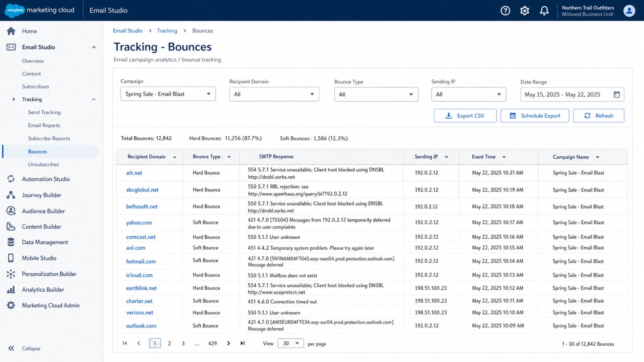Open the Recipient Domain filter dropdown
Image resolution: width=644 pixels, height=362 pixels.
pos(274,94)
